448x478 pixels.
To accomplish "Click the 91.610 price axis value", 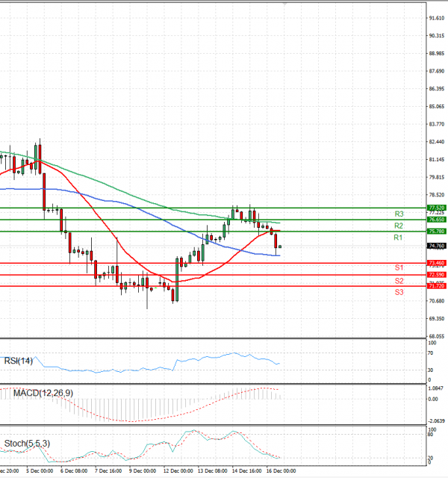I will 437,18.
